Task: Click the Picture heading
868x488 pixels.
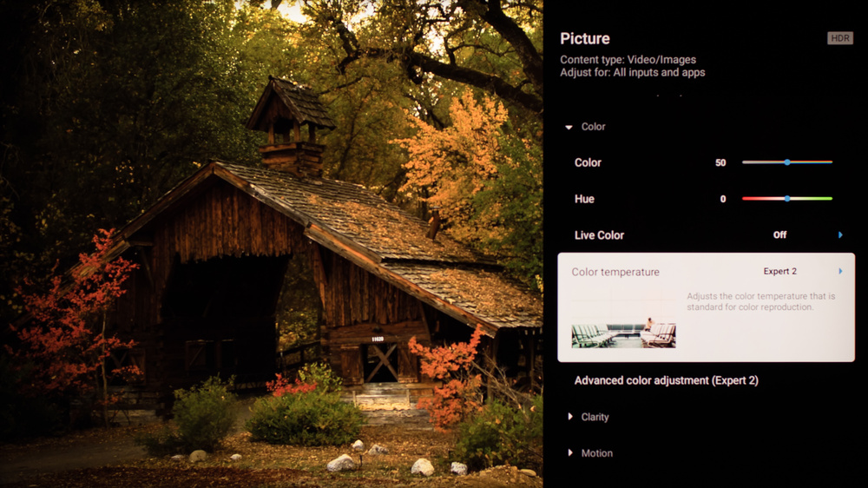Action: point(584,38)
